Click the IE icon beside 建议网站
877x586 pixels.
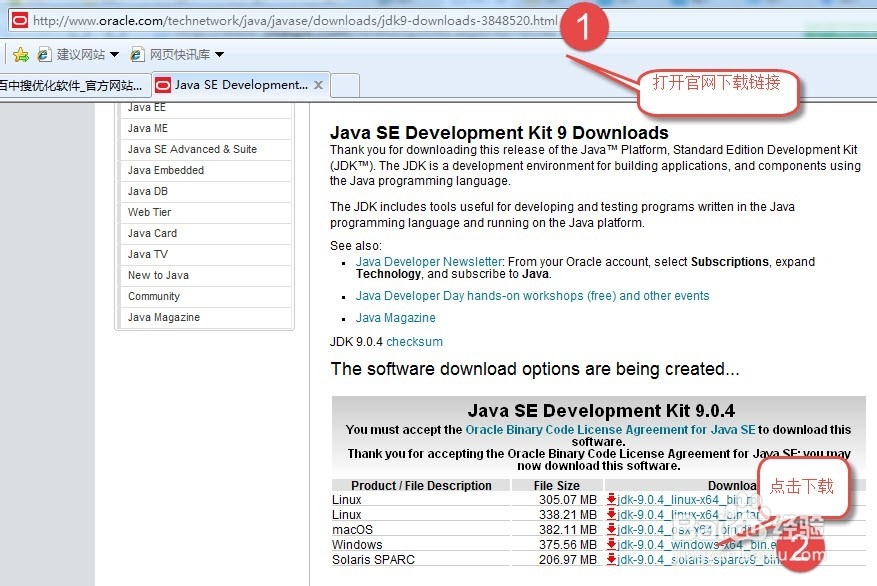[x=44, y=54]
